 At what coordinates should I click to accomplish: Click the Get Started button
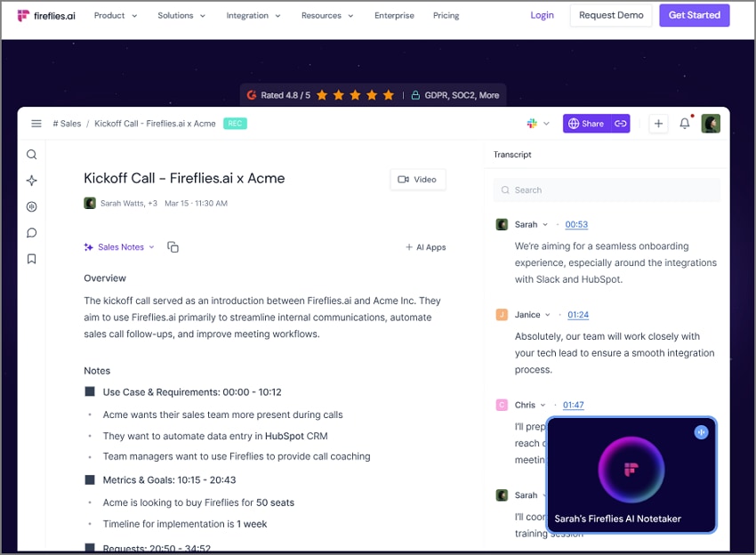pyautogui.click(x=694, y=15)
